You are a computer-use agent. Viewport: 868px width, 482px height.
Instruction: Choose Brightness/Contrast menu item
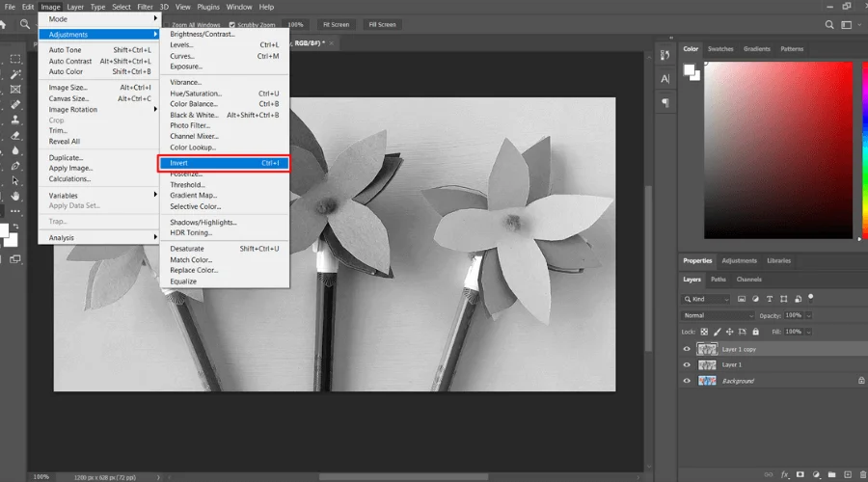pos(224,34)
